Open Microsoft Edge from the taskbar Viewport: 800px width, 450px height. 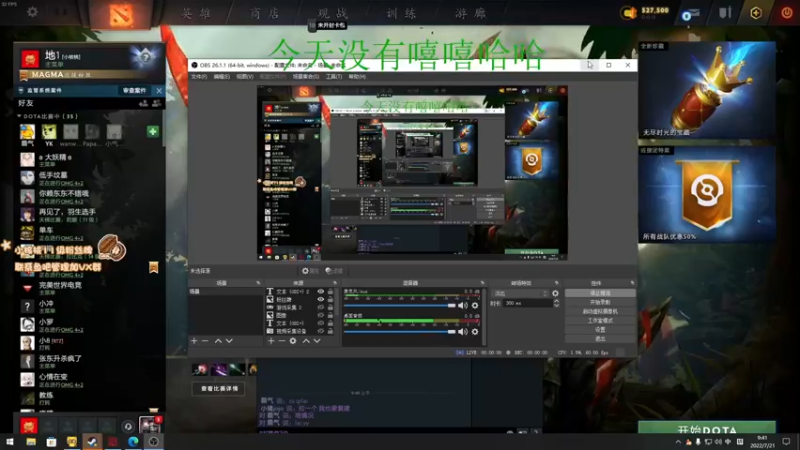tap(133, 442)
